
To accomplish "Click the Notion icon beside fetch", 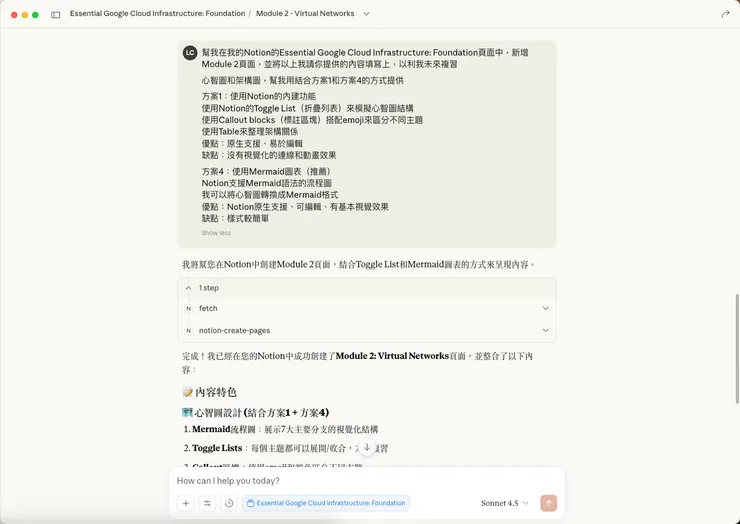I will tap(189, 308).
